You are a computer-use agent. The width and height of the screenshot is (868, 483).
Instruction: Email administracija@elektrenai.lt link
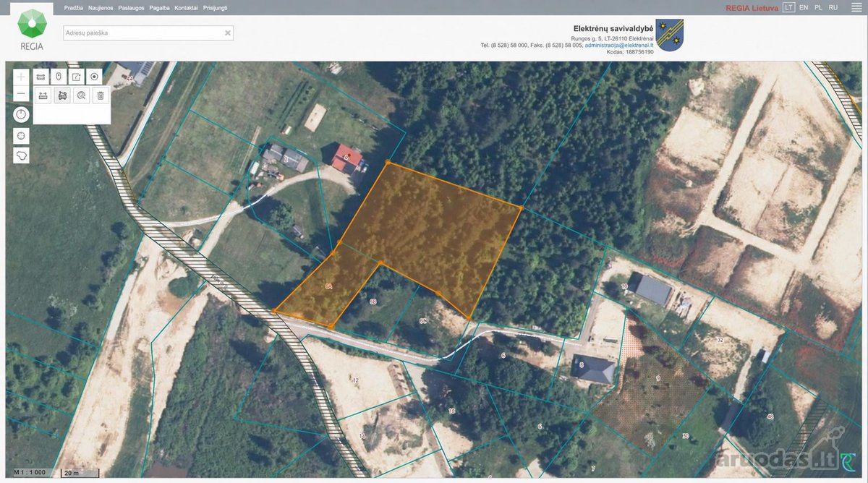coord(618,45)
